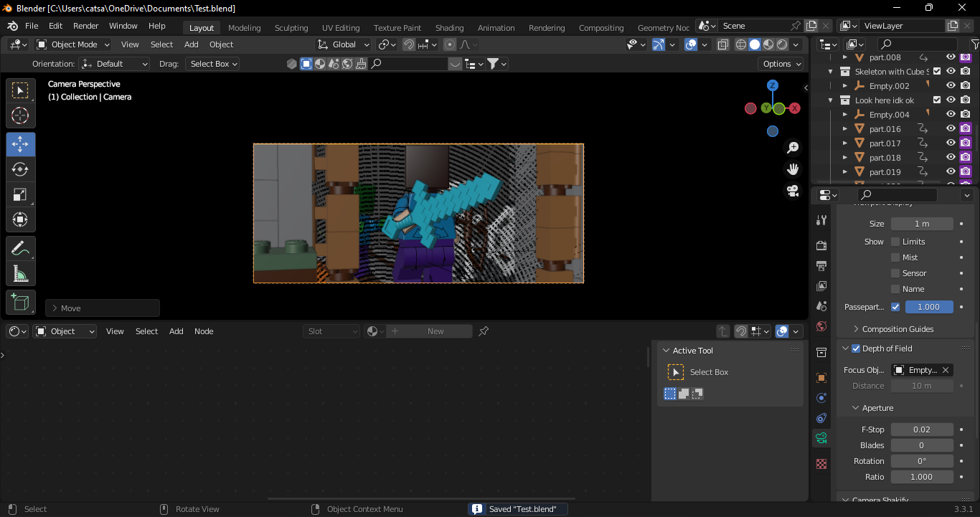The height and width of the screenshot is (517, 980).
Task: Open the Output properties tab
Action: [821, 265]
